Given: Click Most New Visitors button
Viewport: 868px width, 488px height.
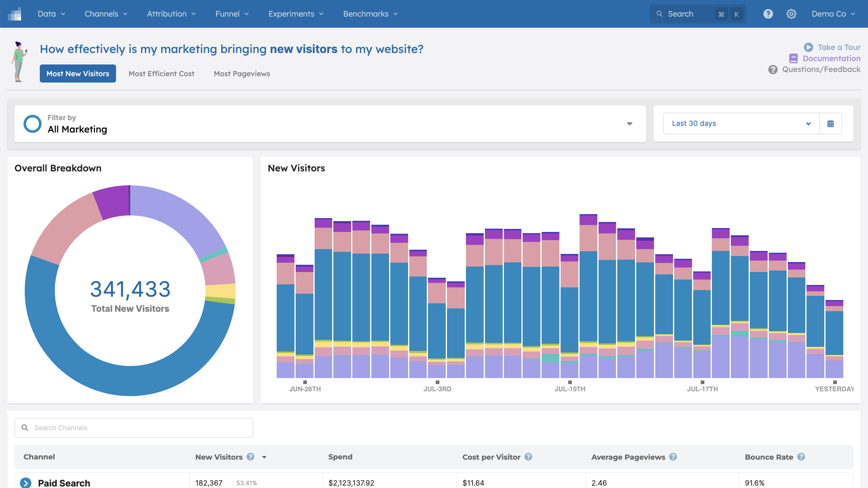Looking at the screenshot, I should [77, 73].
